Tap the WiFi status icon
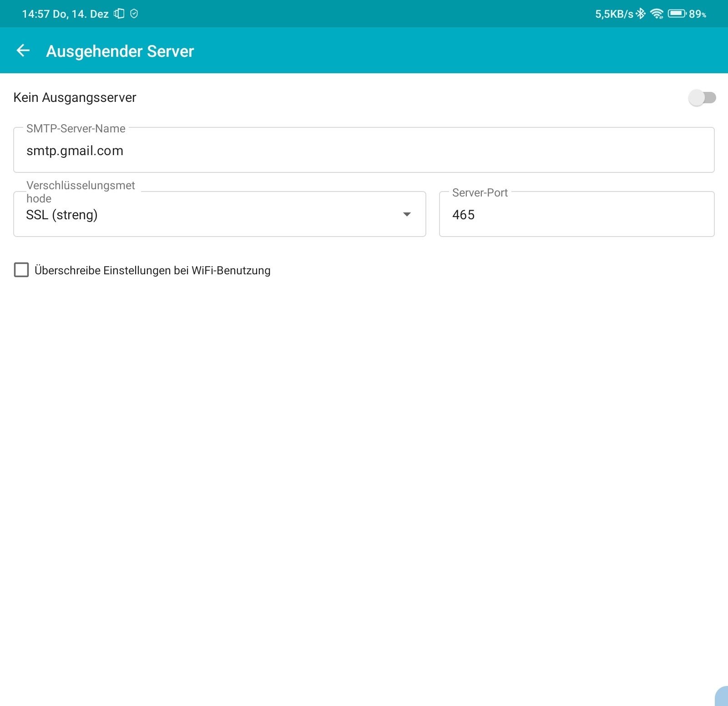 pyautogui.click(x=657, y=14)
